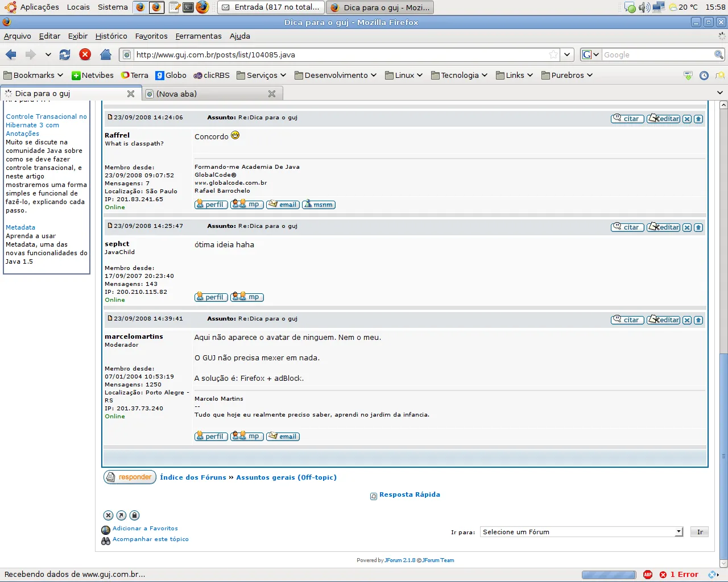Expand the Desenvolvimento bookmarks folder
Viewport: 728px width, 582px height.
336,75
